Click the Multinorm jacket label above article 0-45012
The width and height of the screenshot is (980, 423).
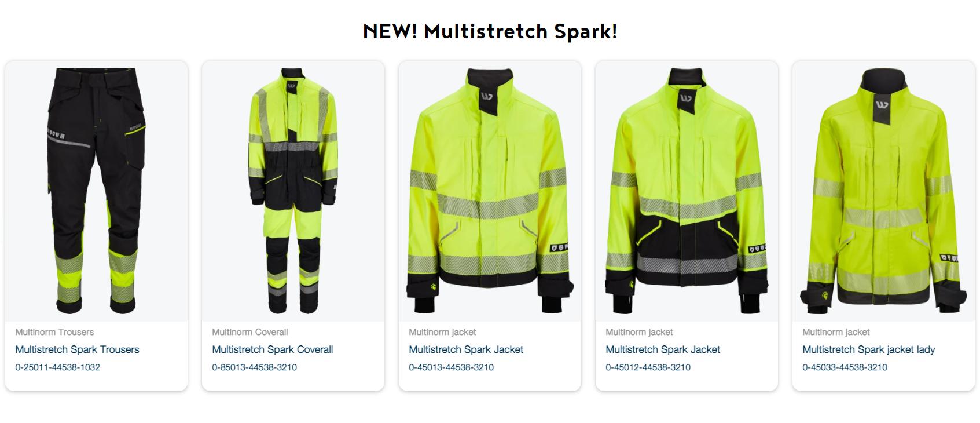[x=639, y=332]
